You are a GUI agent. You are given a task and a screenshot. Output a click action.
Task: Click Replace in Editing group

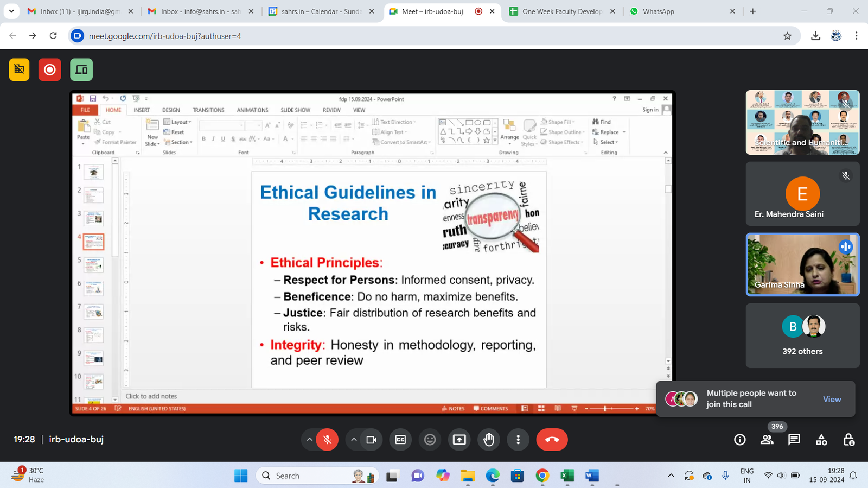(x=609, y=132)
